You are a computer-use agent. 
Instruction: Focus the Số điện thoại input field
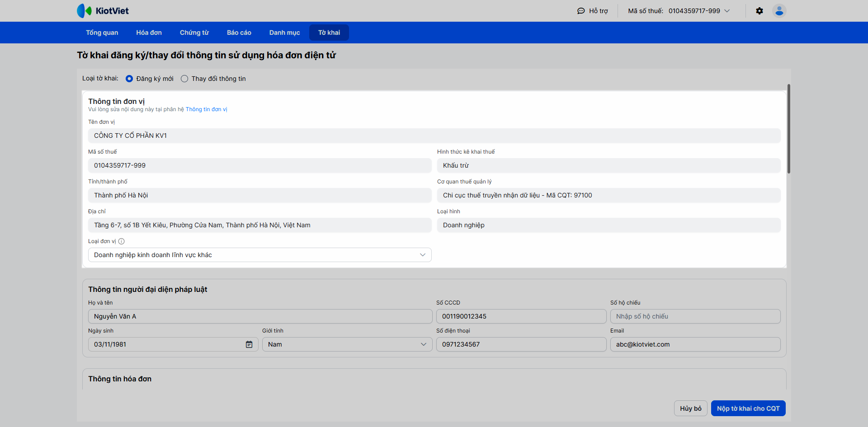[521, 344]
